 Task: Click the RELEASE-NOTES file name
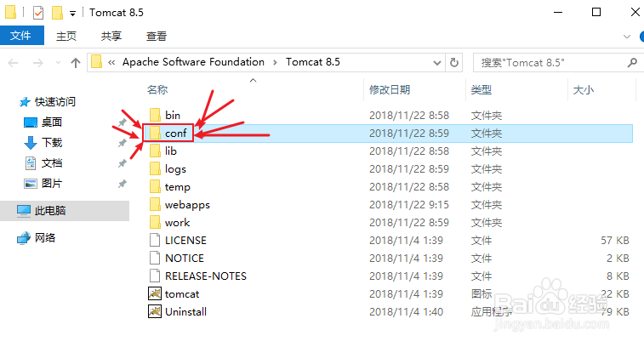(x=206, y=276)
